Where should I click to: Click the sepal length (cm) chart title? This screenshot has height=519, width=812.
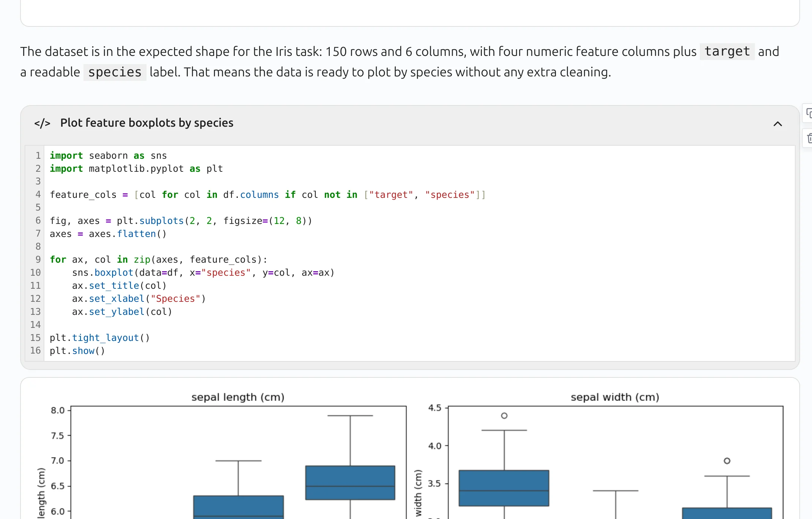point(238,397)
